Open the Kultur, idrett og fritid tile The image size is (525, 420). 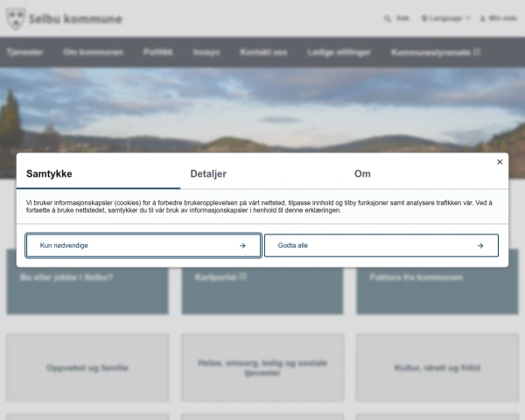pyautogui.click(x=437, y=367)
